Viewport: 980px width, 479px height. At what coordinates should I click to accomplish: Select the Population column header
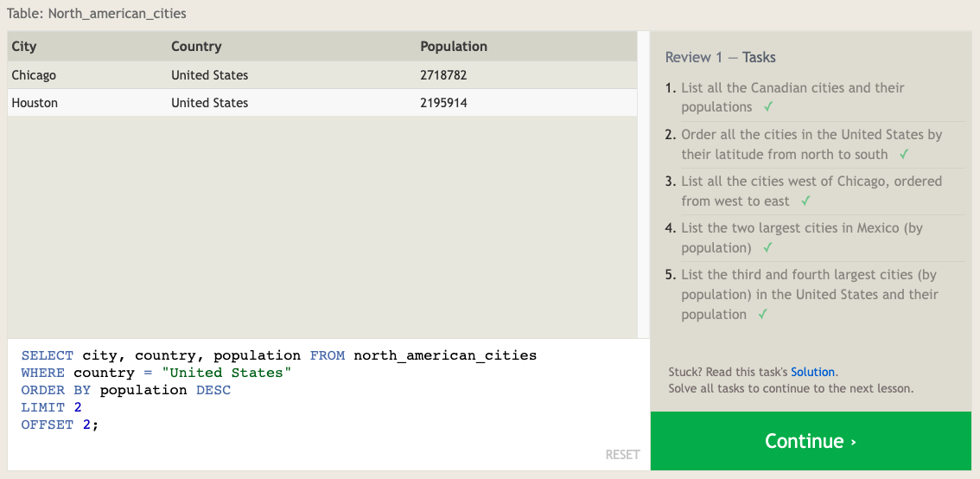click(454, 47)
